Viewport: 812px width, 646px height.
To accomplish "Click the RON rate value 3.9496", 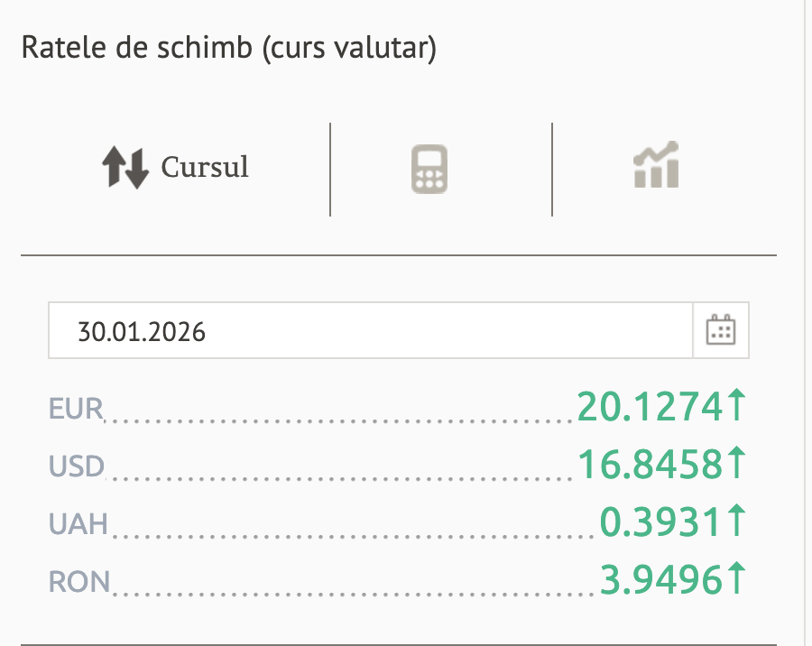I will click(x=661, y=578).
